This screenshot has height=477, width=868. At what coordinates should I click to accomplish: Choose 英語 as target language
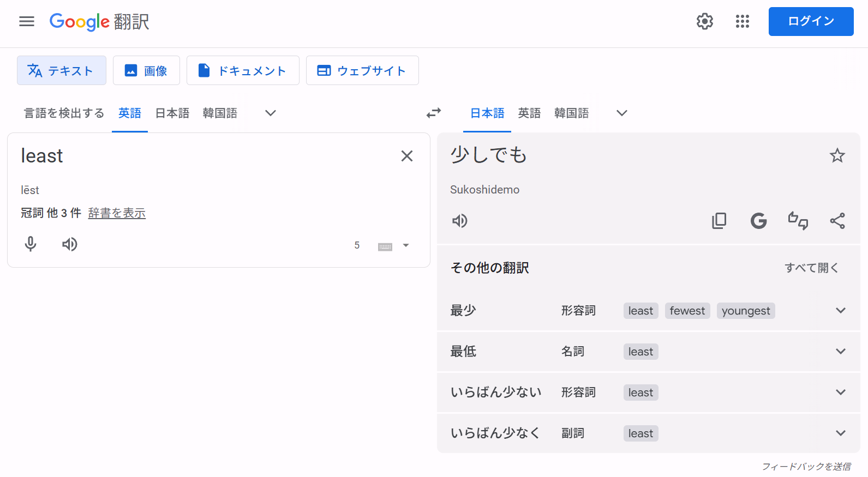tap(529, 113)
